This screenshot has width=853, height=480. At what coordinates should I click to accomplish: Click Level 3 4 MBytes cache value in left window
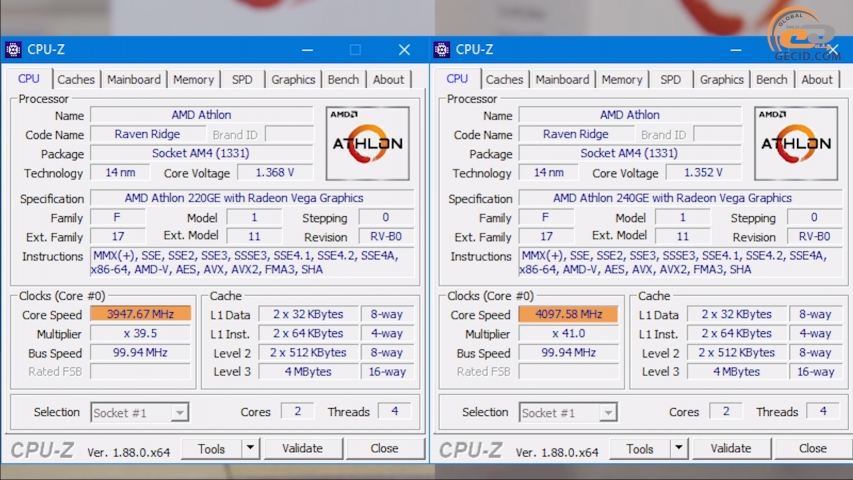coord(308,372)
